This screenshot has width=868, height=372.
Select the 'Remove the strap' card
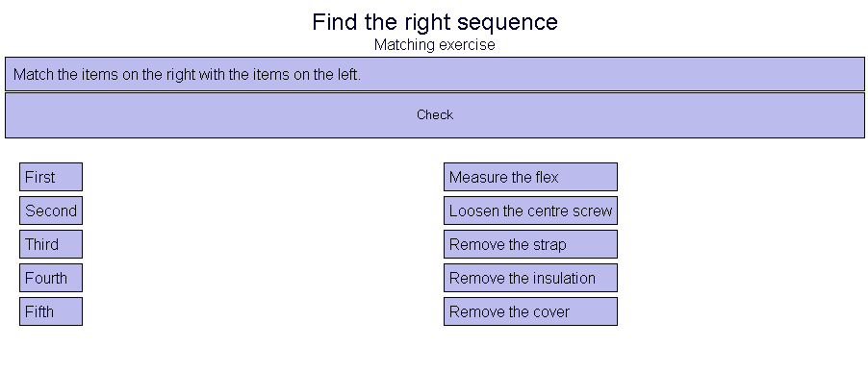coord(530,244)
